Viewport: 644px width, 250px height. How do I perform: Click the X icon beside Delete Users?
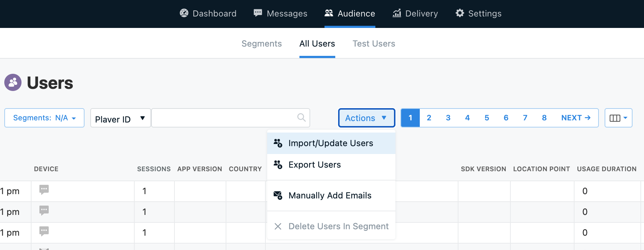point(278,226)
